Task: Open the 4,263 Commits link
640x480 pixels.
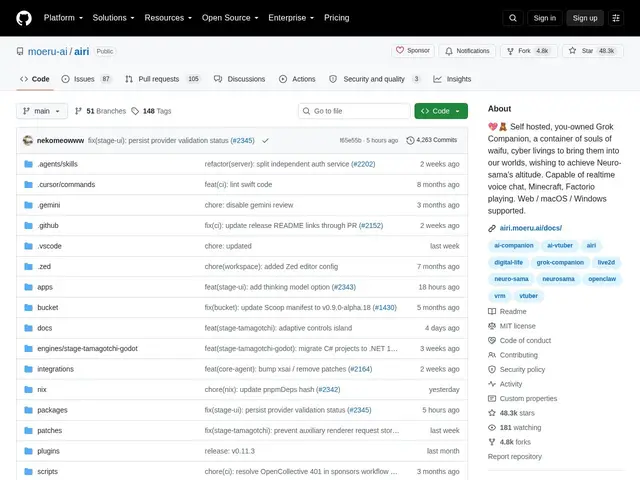Action: click(x=432, y=140)
